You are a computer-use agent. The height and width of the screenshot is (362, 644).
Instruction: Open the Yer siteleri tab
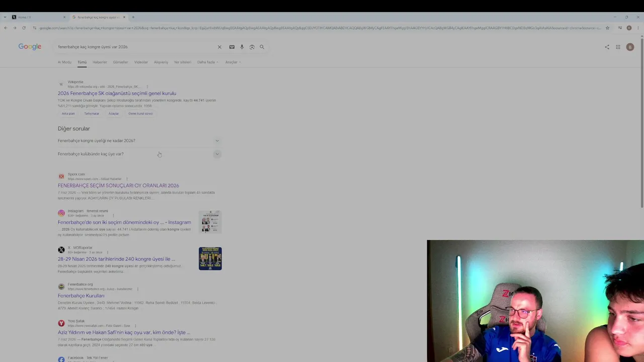point(183,62)
